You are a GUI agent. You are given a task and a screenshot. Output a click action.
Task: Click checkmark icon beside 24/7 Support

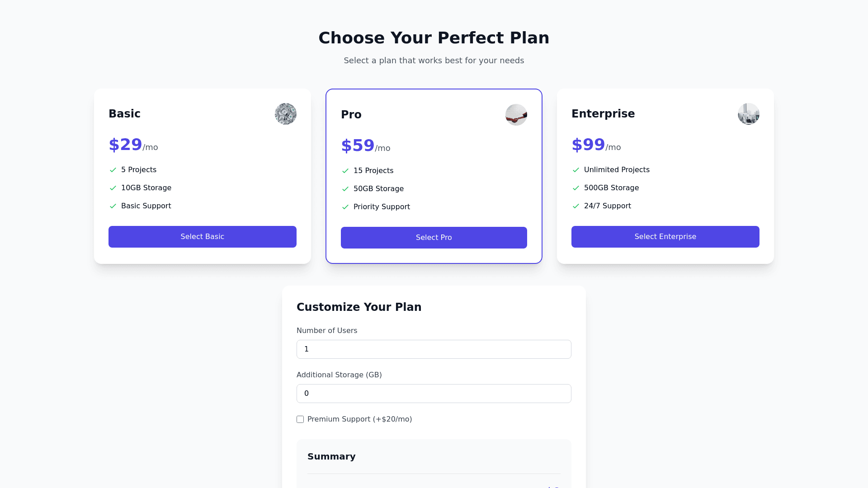click(x=576, y=206)
